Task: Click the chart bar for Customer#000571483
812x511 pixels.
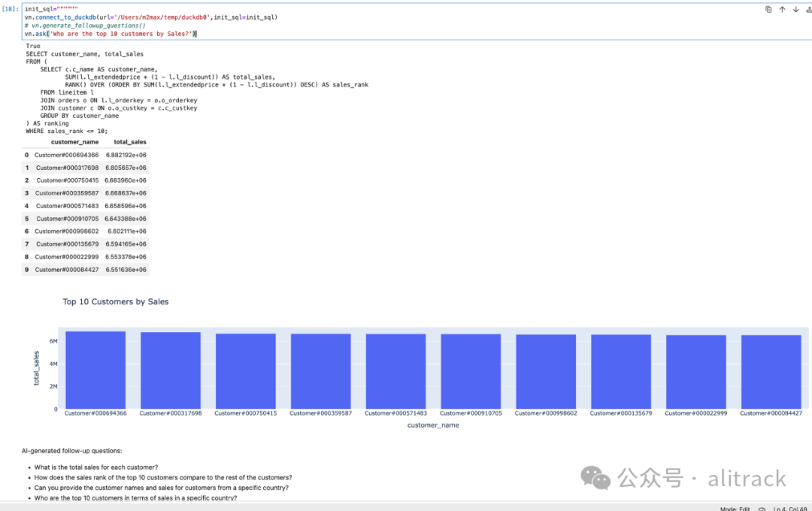Action: [395, 371]
